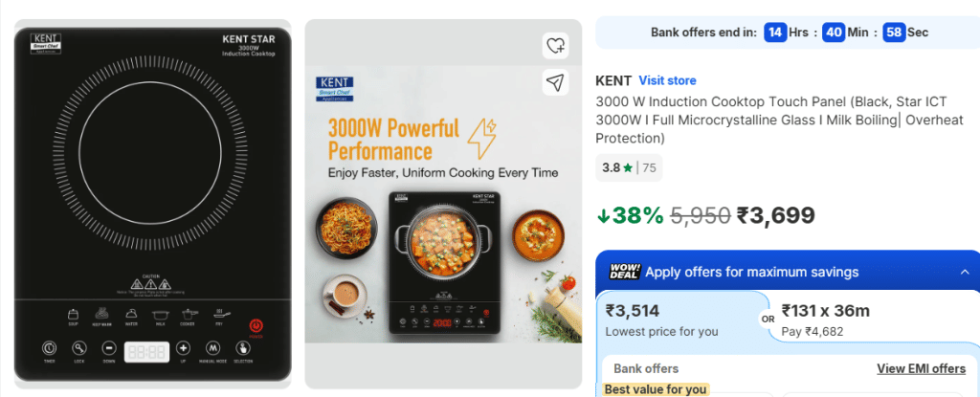
Task: Click the wishlist heart icon
Action: click(x=556, y=45)
